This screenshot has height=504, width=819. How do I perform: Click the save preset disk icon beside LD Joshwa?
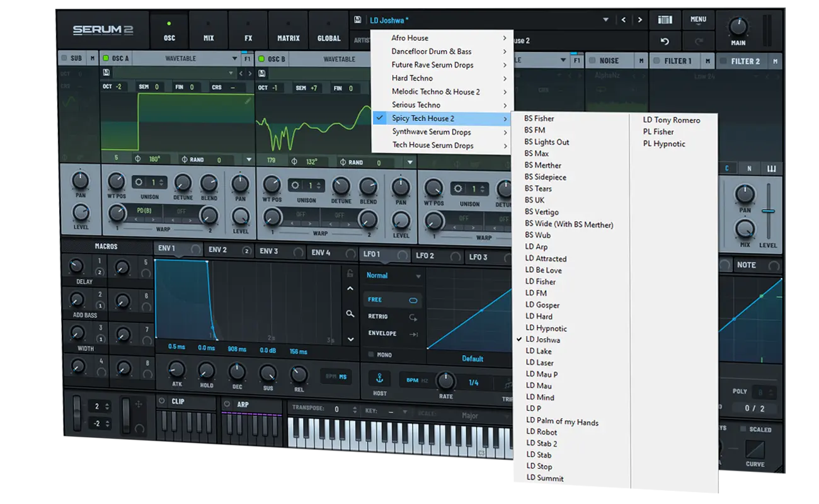pyautogui.click(x=358, y=20)
